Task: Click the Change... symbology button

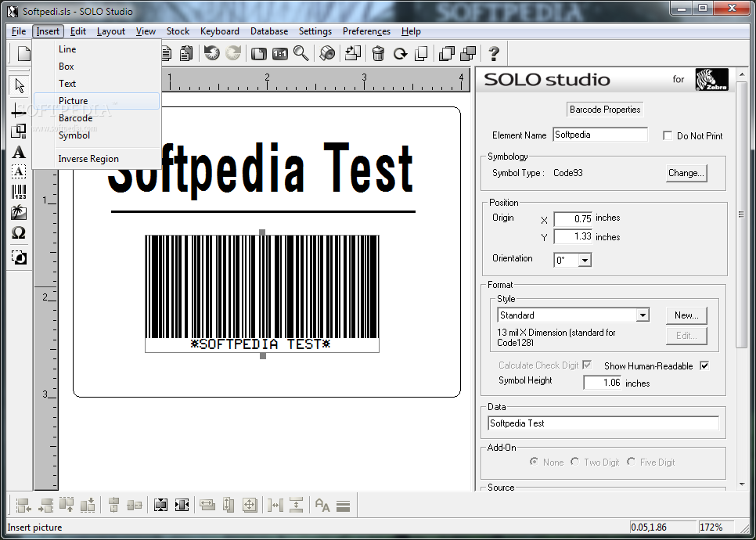Action: click(x=686, y=173)
